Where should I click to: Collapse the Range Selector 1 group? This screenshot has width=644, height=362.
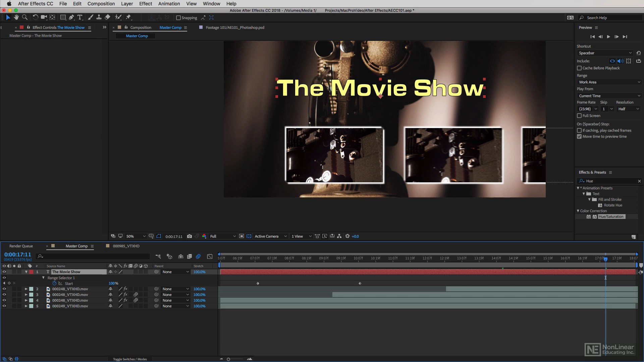tap(43, 278)
